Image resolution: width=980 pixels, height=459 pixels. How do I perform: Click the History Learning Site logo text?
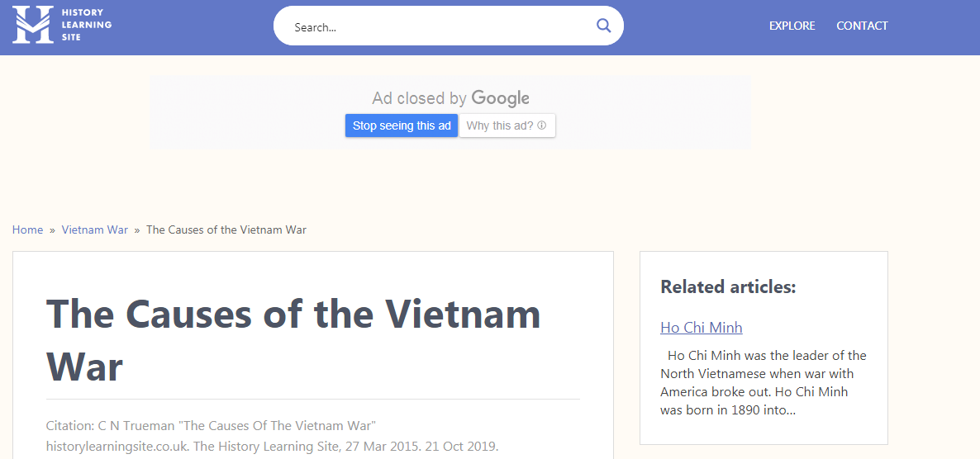[x=87, y=25]
